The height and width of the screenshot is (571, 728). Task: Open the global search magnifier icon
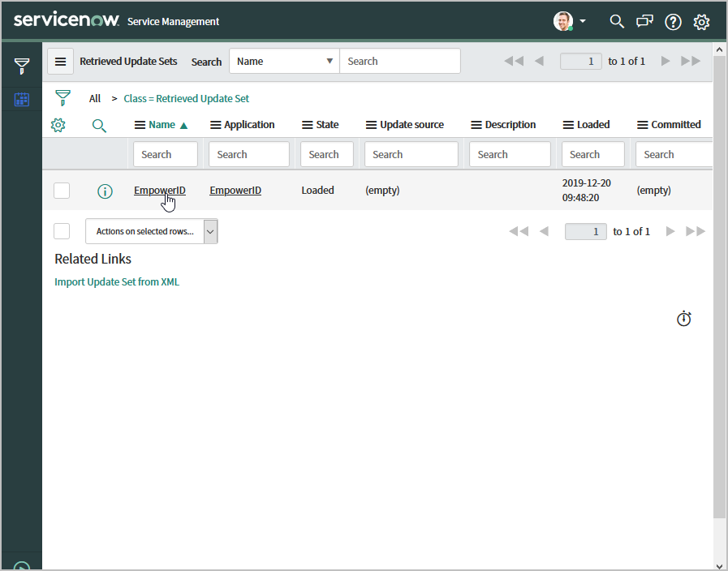click(617, 22)
